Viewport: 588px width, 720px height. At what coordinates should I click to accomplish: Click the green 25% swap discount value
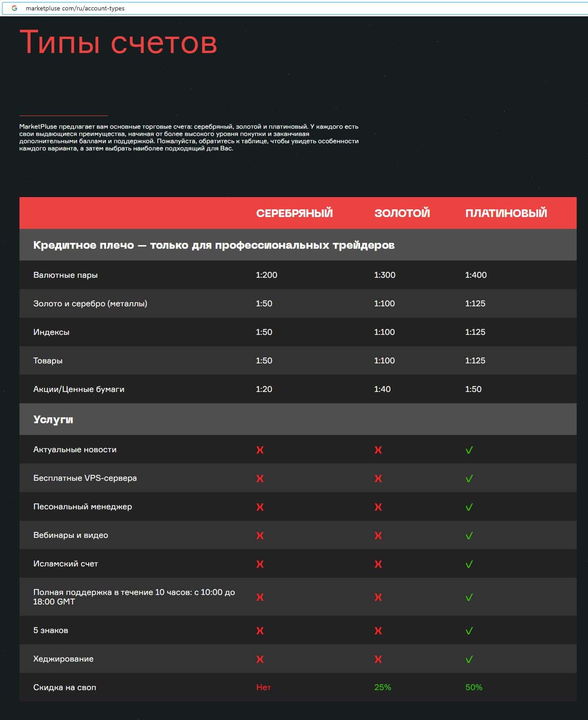coord(383,687)
